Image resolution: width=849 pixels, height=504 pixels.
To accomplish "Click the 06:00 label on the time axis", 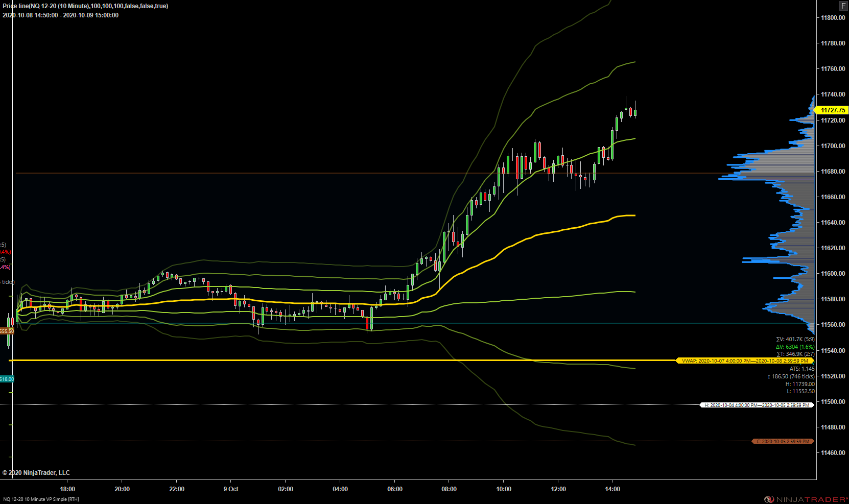I will pyautogui.click(x=395, y=489).
